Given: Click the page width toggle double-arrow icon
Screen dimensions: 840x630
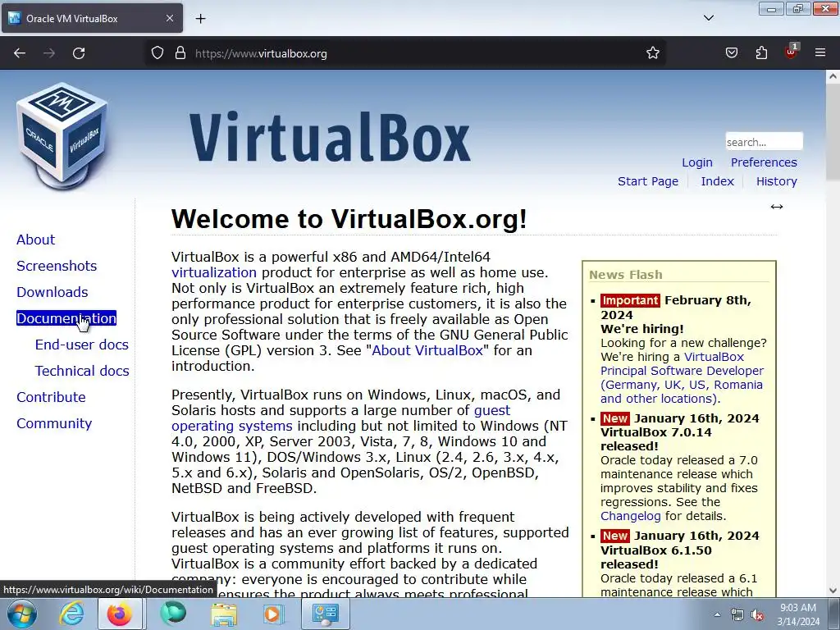Looking at the screenshot, I should (776, 207).
